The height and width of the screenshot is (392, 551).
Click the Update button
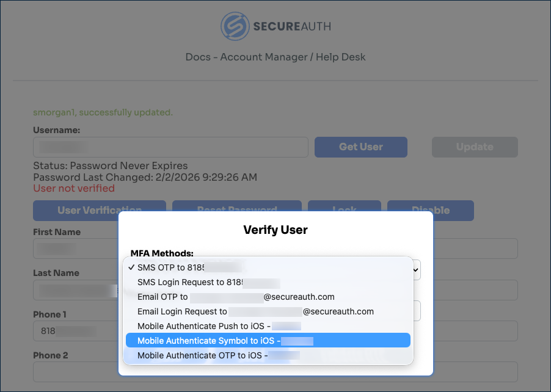click(475, 147)
